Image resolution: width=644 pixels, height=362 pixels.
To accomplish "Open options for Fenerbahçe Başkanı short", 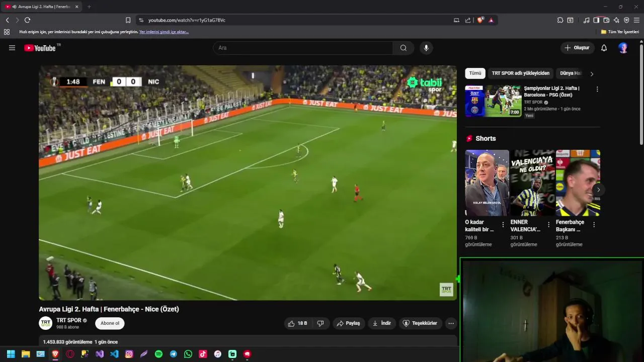I will (594, 225).
